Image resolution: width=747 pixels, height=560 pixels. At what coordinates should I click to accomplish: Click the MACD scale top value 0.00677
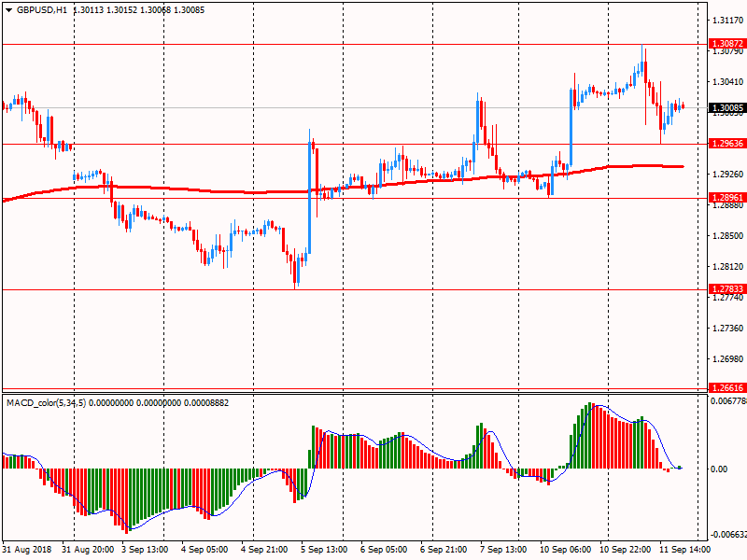[728, 401]
